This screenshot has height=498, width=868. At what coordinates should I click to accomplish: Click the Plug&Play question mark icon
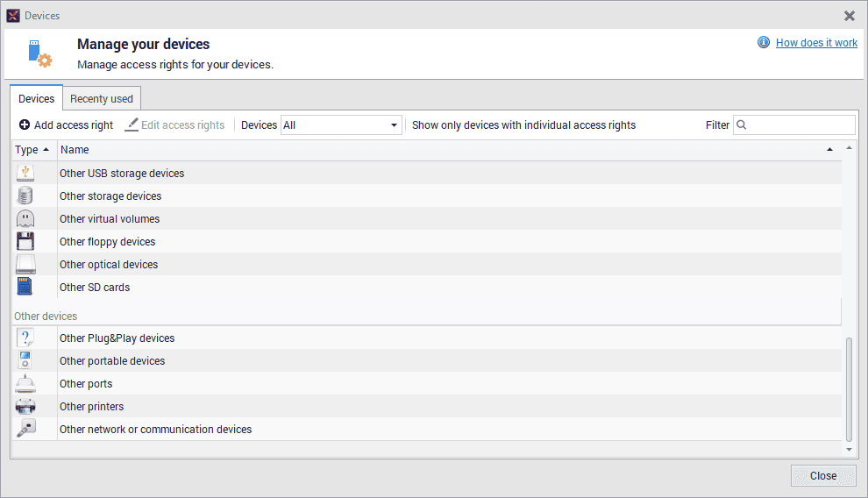pos(25,338)
